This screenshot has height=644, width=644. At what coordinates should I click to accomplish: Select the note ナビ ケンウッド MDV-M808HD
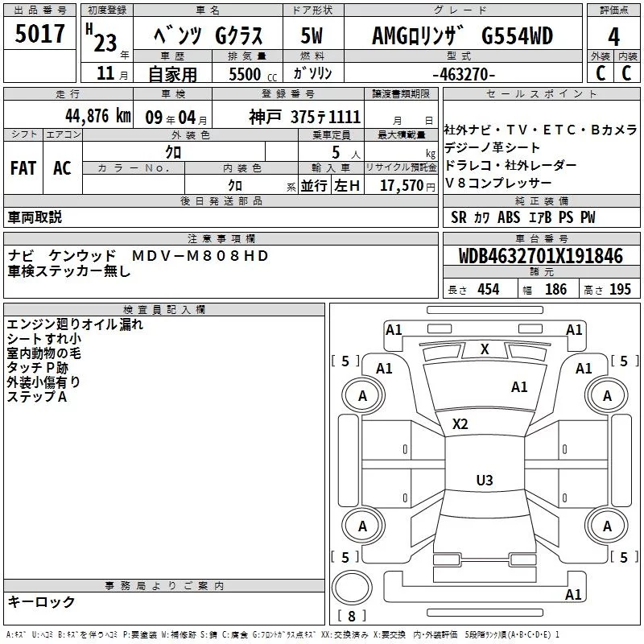138,256
